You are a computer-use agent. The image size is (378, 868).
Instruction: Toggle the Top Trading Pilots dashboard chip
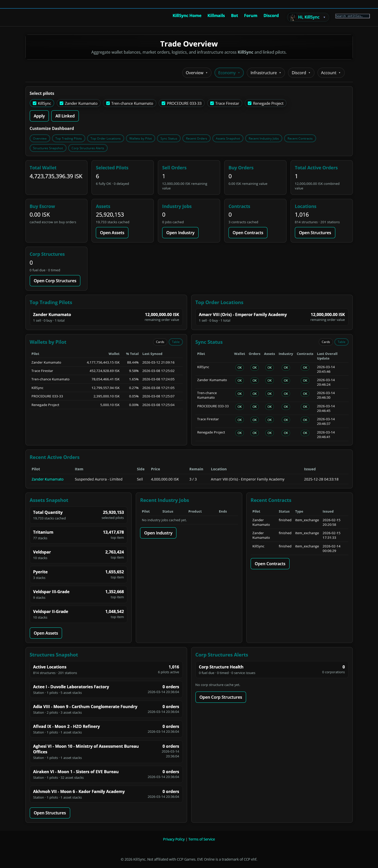[68, 139]
